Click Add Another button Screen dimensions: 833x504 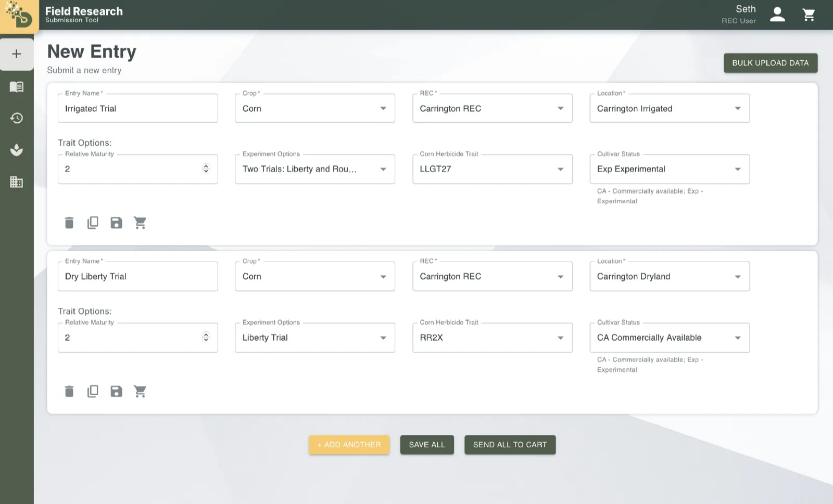point(349,445)
